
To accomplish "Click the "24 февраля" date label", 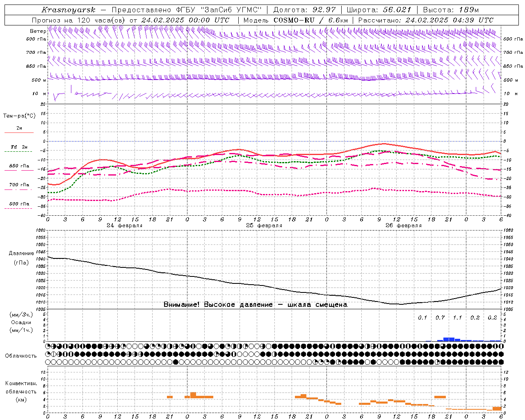I will tap(125, 226).
